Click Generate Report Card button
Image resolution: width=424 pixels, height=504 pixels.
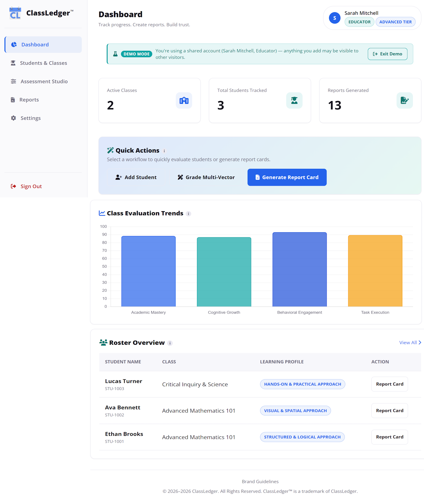tap(287, 177)
